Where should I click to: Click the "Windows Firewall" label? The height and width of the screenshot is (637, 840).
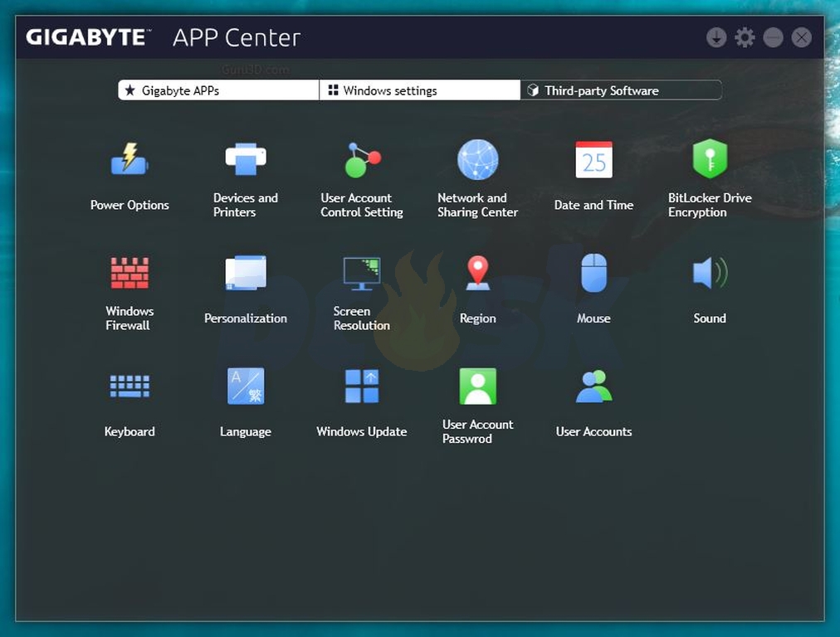click(x=129, y=318)
